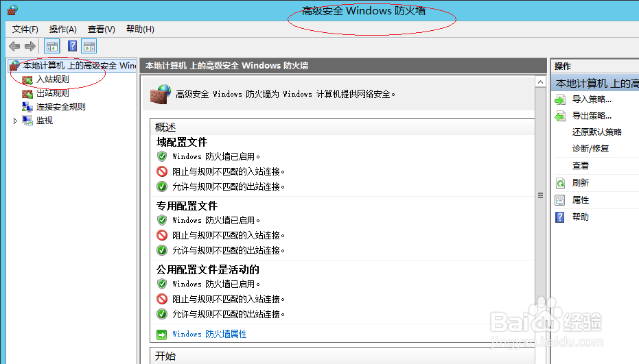Image resolution: width=639 pixels, height=364 pixels.
Task: Click the green check icon under 公用配置文件是活动的
Action: point(162,314)
